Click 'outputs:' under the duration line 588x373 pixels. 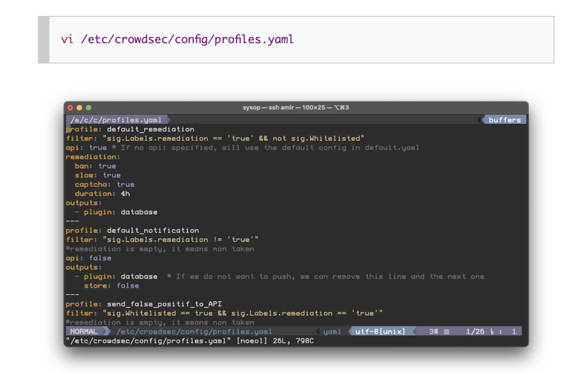point(84,203)
